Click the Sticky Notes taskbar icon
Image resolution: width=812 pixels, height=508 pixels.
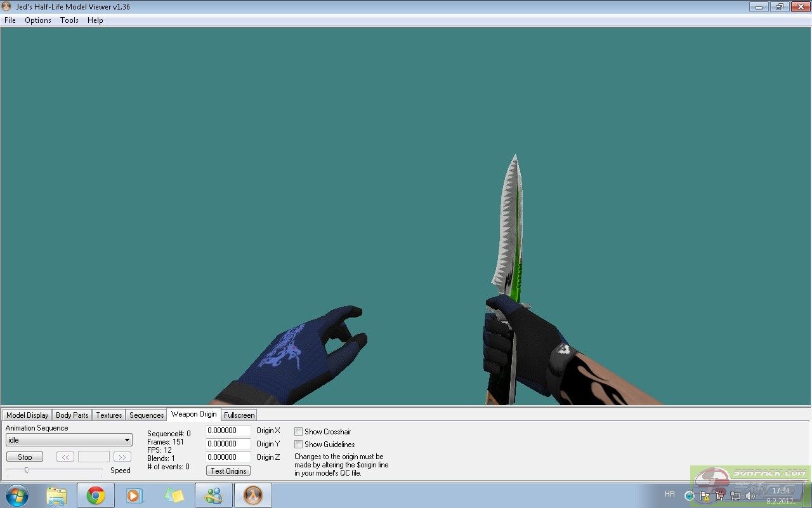pos(174,495)
